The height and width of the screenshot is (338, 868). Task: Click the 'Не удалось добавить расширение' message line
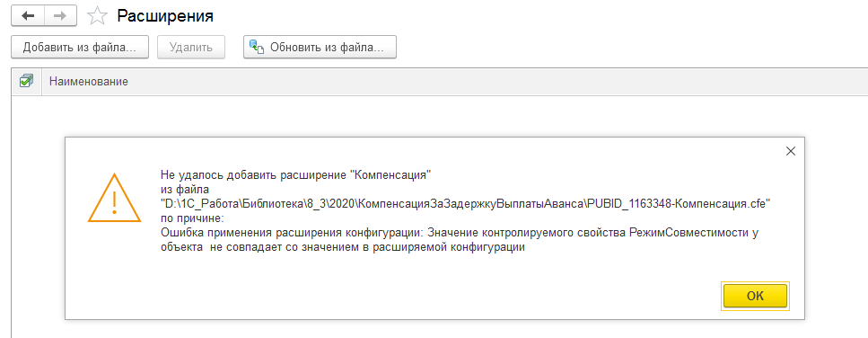click(295, 175)
